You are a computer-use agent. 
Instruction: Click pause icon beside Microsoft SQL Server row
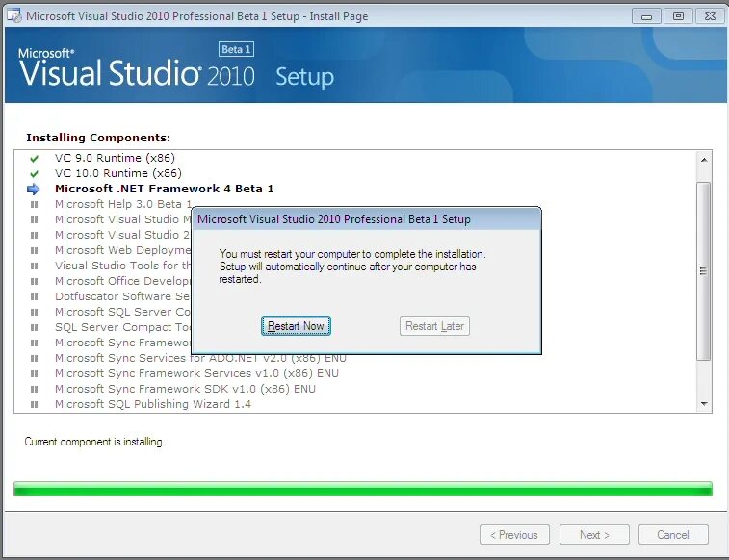[x=34, y=312]
